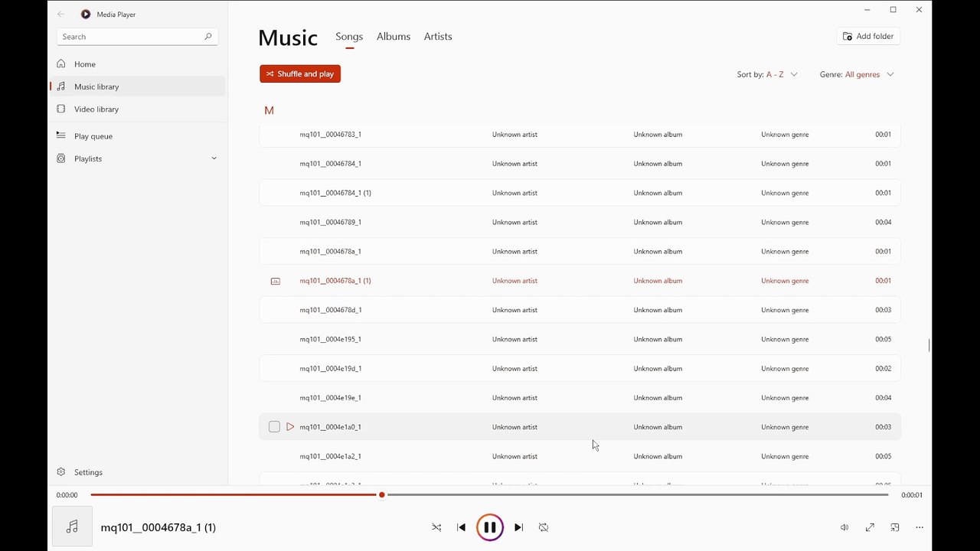Select song mq101__0004e19d_1
Image resolution: width=980 pixels, height=551 pixels.
click(580, 368)
